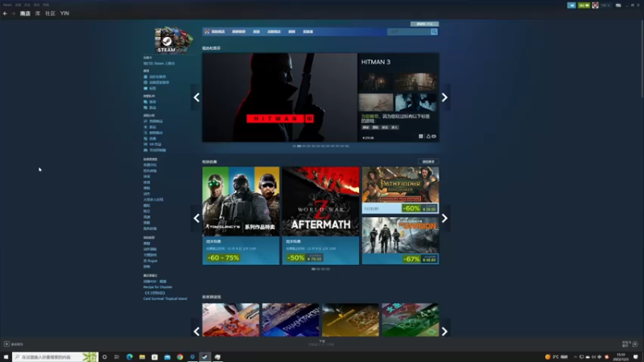Screen dimensions: 644x362
Task: Open The Division -67% offer
Action: [x=400, y=241]
